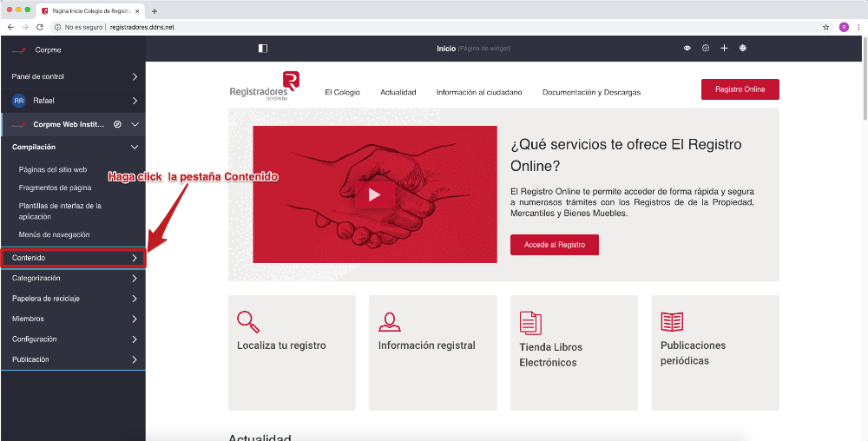Click the Información registral person icon
The width and height of the screenshot is (868, 441).
(x=390, y=321)
